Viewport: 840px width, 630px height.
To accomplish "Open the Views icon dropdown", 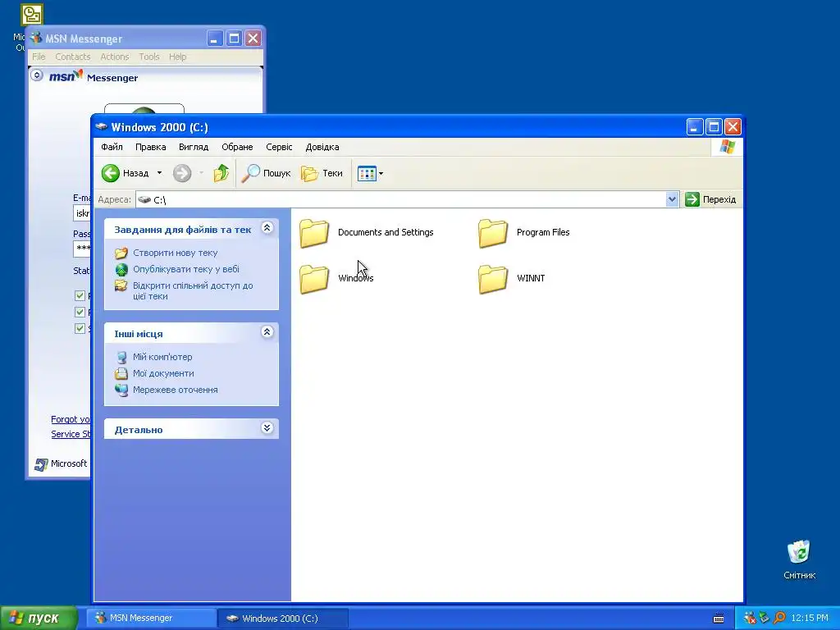I will (370, 174).
